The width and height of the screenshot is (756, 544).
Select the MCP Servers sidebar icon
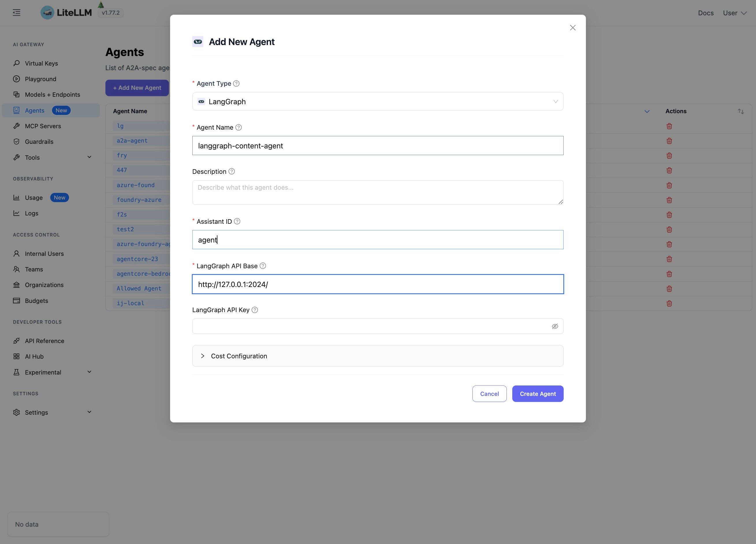coord(17,126)
